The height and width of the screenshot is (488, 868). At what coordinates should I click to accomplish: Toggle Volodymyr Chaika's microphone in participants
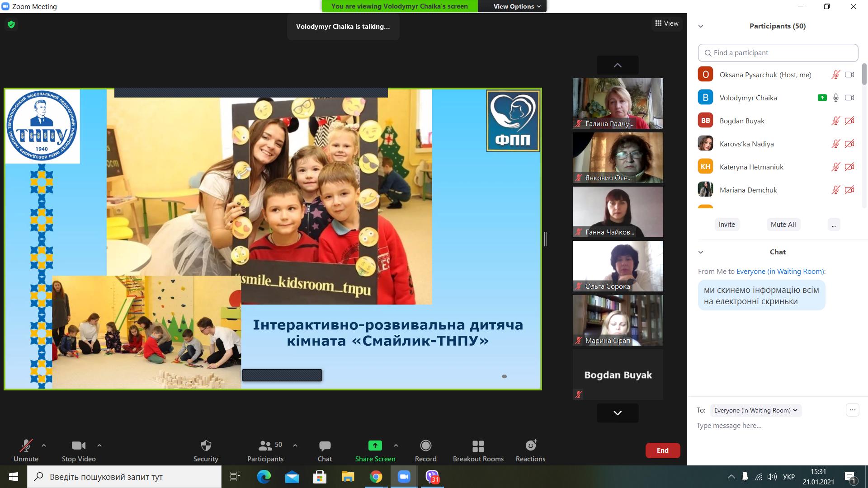tap(836, 98)
